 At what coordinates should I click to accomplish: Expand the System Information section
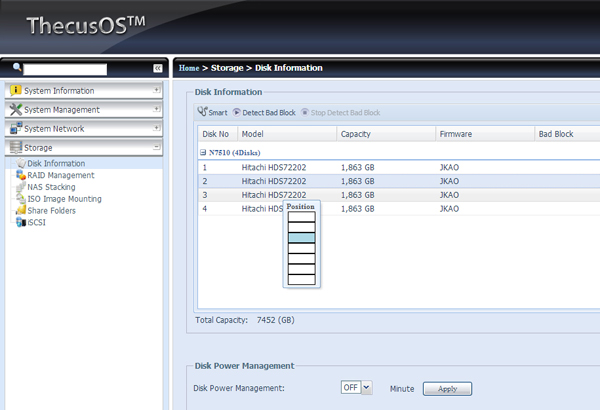[x=157, y=90]
